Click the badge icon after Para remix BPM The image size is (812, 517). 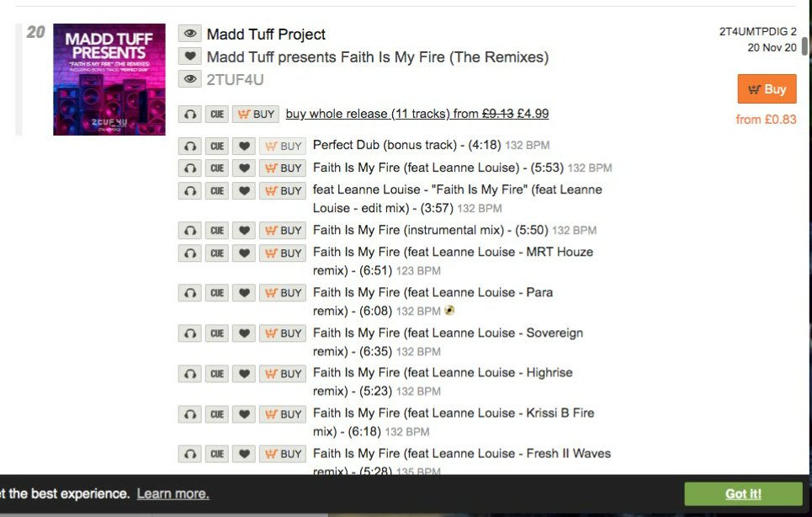pos(449,311)
